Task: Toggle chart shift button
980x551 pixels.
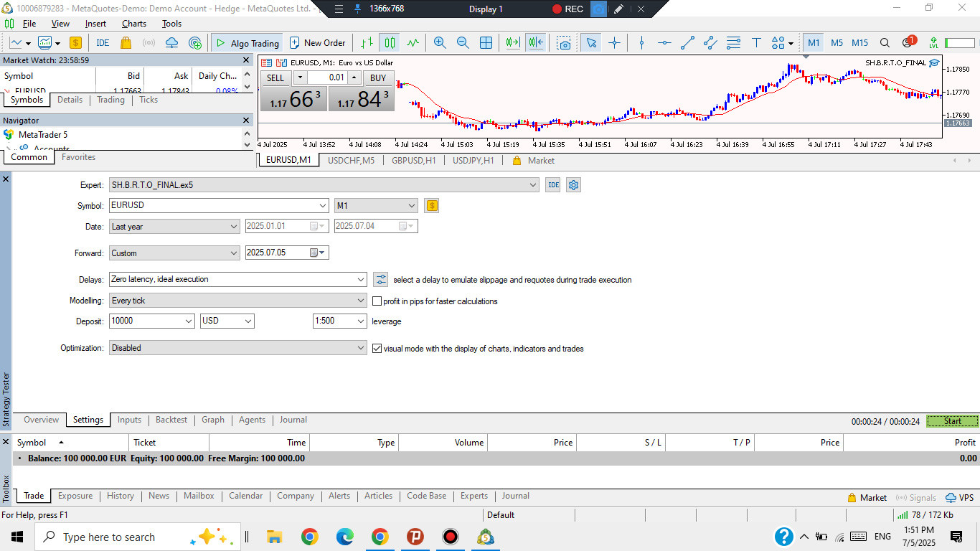Action: [x=535, y=43]
